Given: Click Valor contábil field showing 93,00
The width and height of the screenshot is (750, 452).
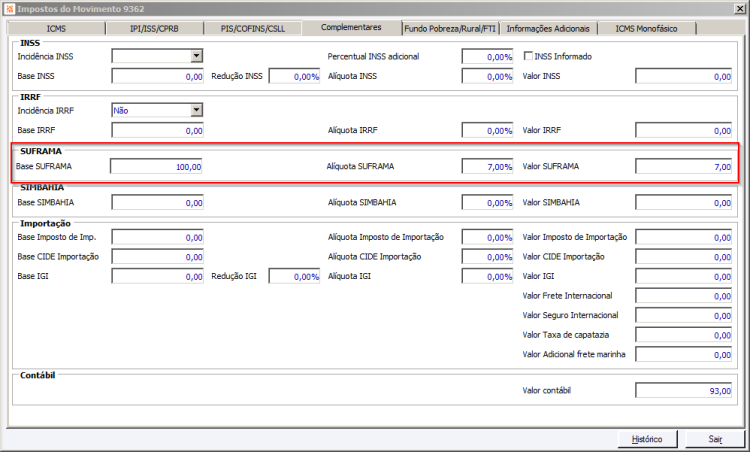Looking at the screenshot, I should (x=684, y=390).
